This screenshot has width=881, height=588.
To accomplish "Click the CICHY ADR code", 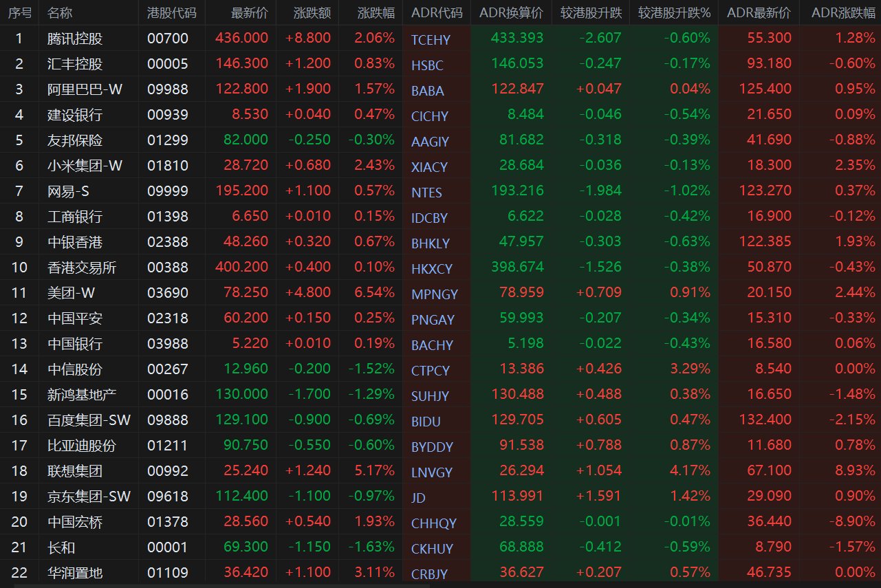I will click(x=430, y=116).
